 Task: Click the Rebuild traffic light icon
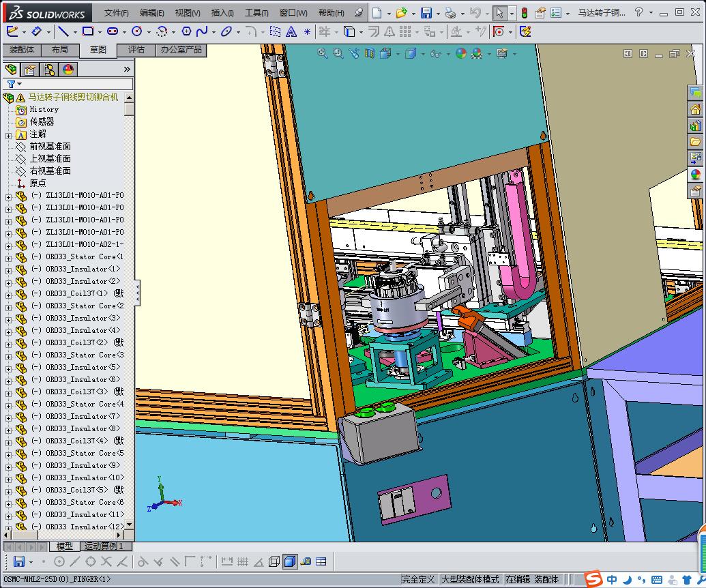point(525,12)
